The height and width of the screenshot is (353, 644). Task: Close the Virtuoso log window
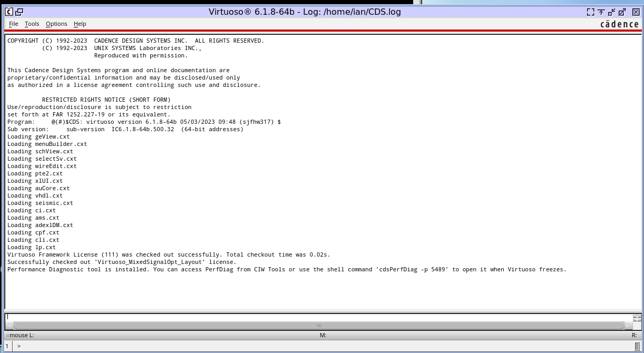[x=636, y=12]
